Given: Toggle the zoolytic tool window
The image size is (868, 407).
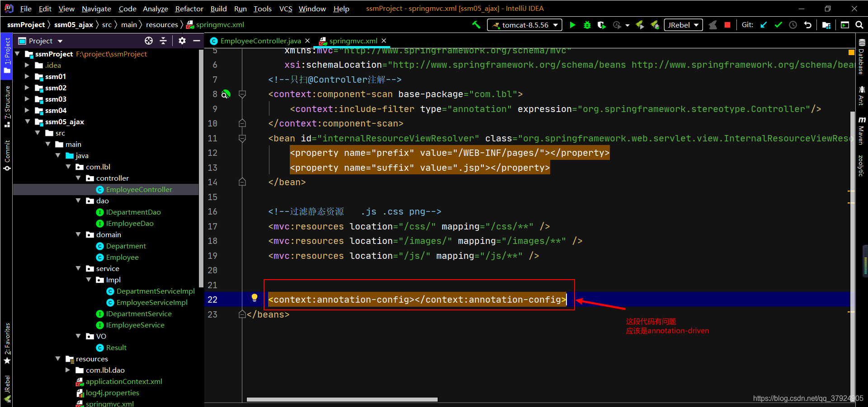Looking at the screenshot, I should coord(862,165).
